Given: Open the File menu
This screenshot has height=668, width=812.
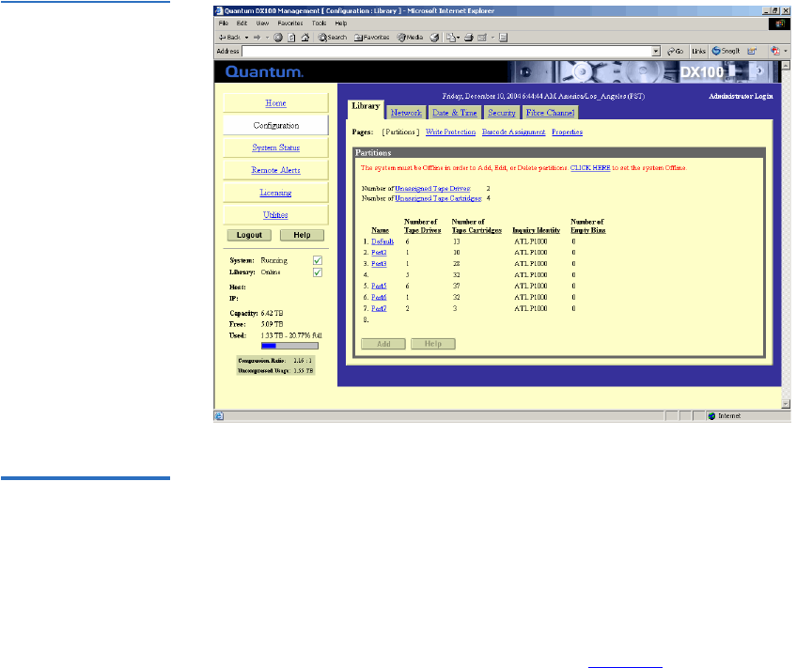Looking at the screenshot, I should 223,23.
